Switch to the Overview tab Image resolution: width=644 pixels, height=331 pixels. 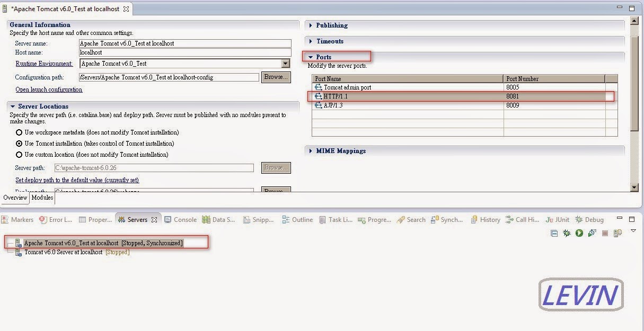[x=15, y=198]
